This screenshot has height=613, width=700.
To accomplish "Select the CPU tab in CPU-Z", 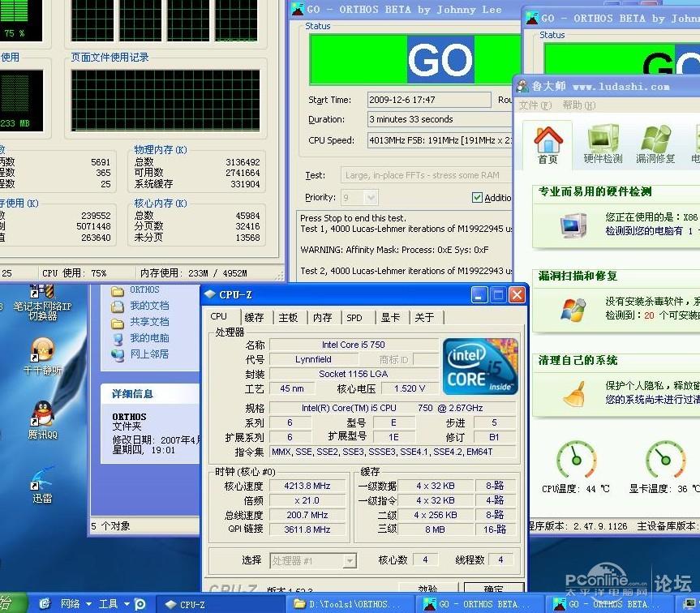I will tap(219, 316).
